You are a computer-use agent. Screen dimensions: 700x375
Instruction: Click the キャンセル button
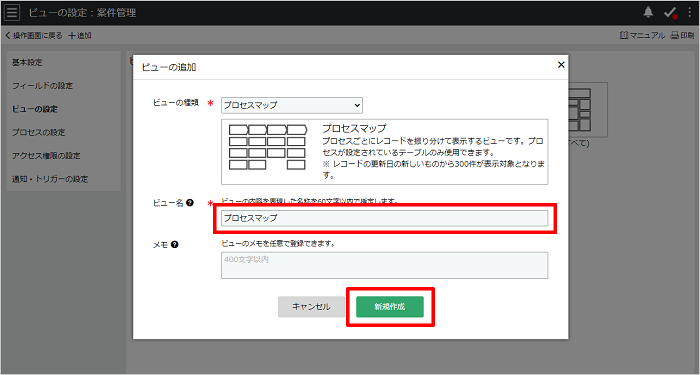(x=312, y=307)
